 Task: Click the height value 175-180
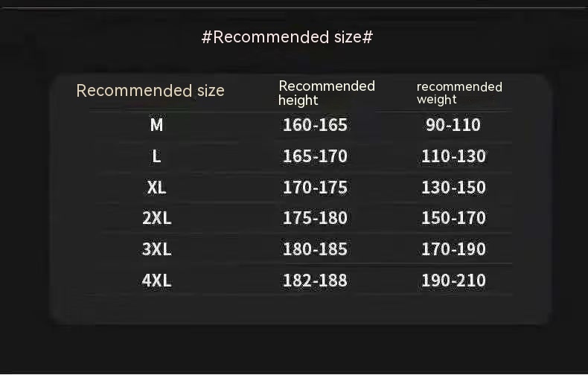click(x=315, y=218)
